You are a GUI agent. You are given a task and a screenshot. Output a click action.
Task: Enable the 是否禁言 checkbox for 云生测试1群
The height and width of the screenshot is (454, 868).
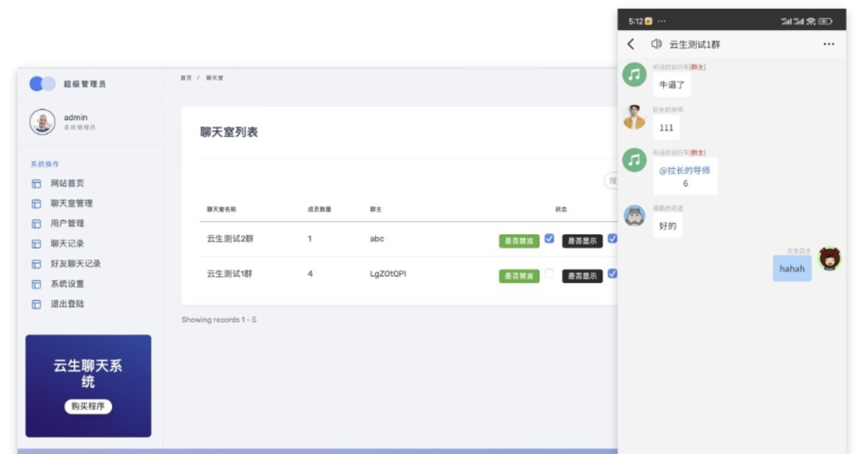coord(549,274)
